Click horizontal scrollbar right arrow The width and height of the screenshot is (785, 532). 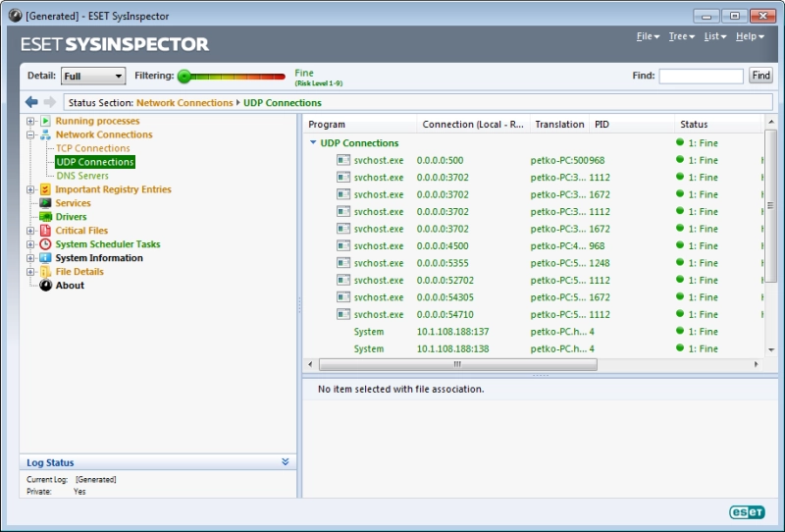[x=756, y=364]
